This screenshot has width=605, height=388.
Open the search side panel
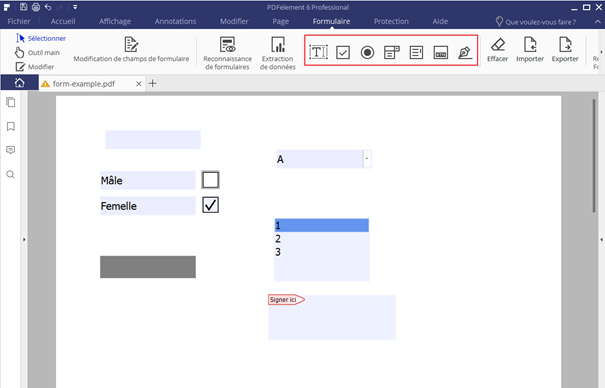pos(10,174)
